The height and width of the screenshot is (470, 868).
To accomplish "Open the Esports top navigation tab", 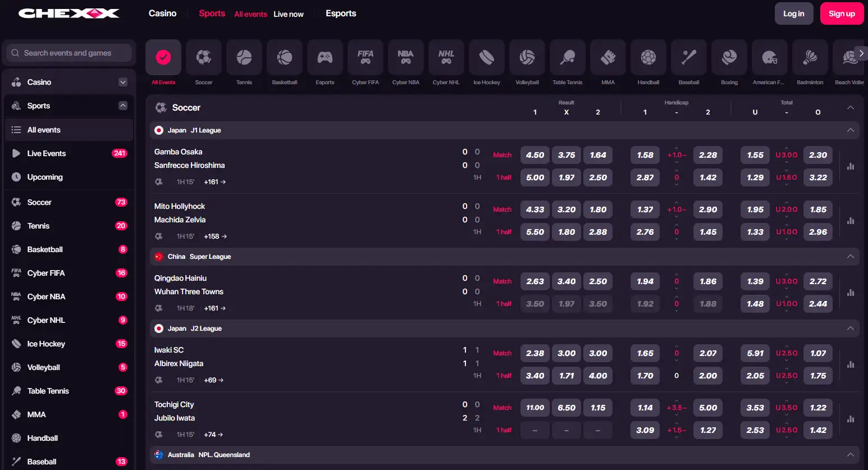I will pos(341,13).
